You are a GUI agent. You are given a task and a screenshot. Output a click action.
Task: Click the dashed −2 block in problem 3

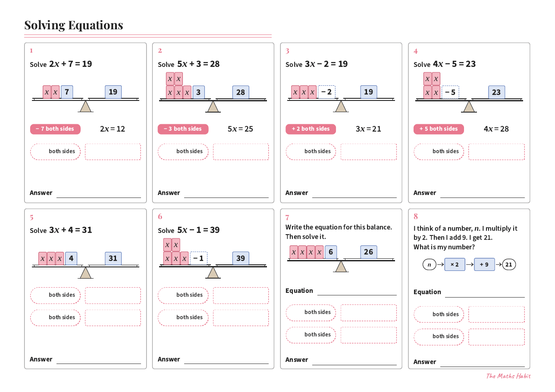[x=326, y=92]
